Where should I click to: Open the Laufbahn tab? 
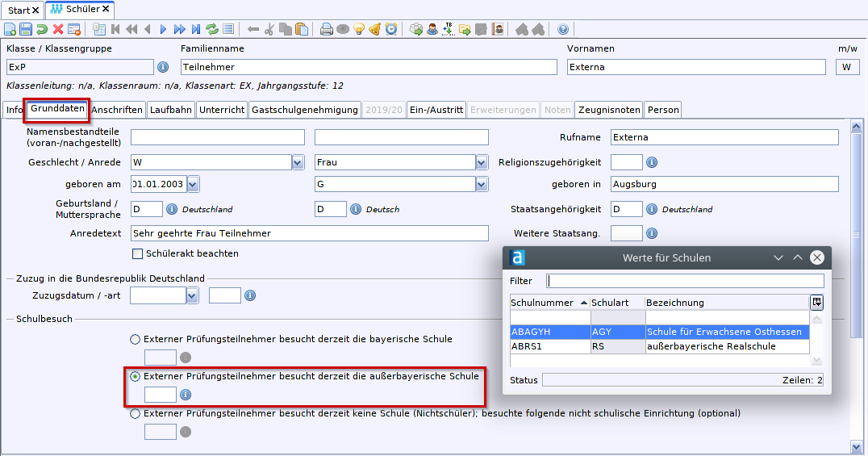tap(171, 110)
